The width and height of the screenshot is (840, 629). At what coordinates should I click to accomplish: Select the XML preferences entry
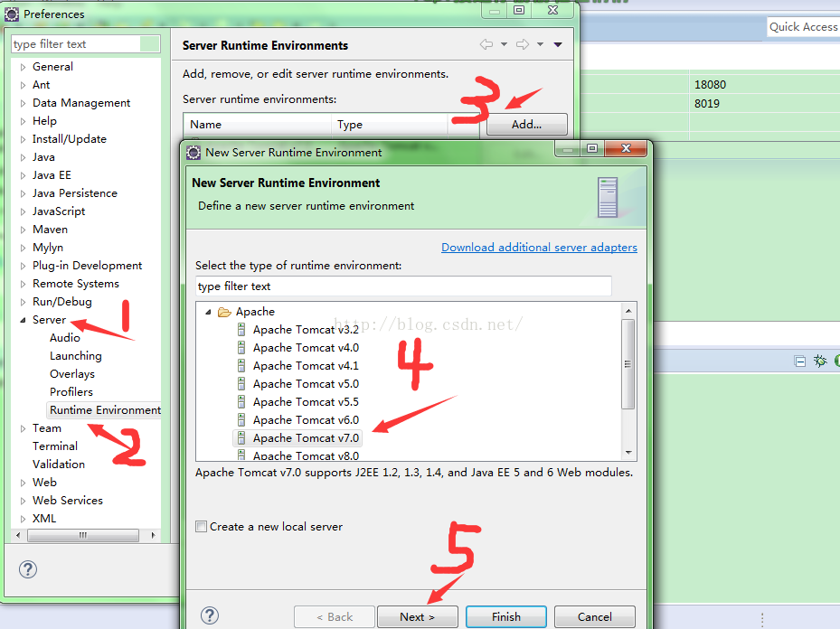pos(44,519)
